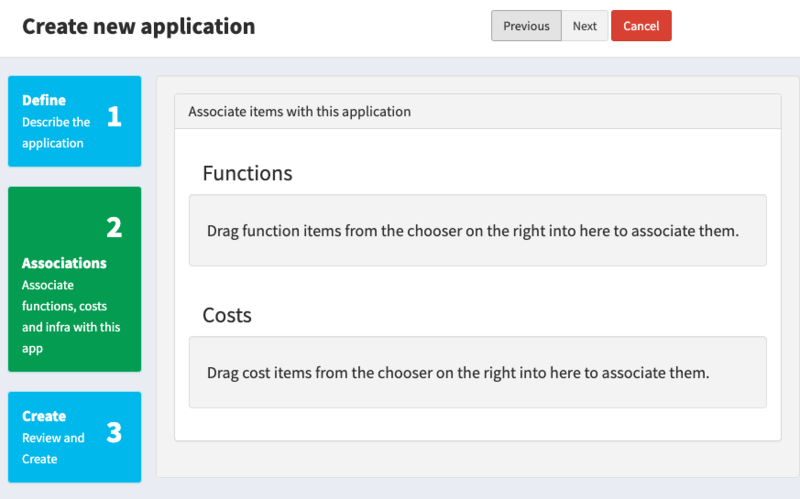Click the 'Drag cost items' hint text

coord(458,372)
